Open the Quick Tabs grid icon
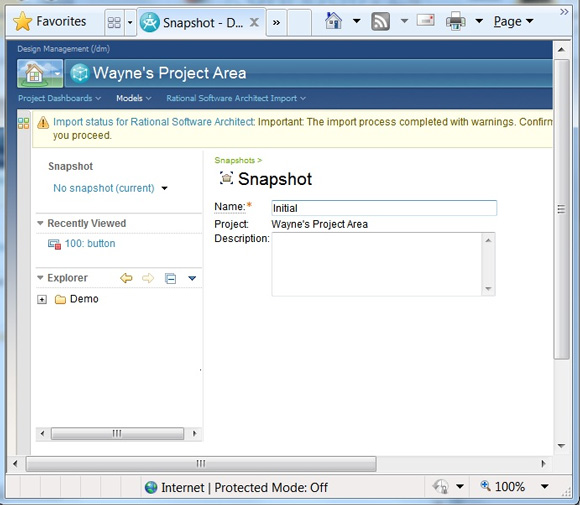Viewport: 580px width, 505px height. 114,23
